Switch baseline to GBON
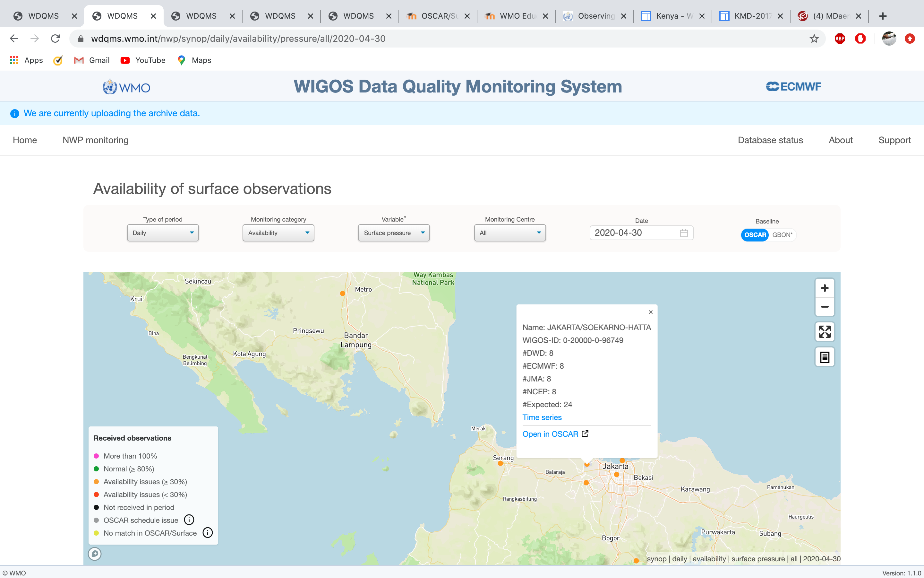Screen dimensions: 924x578 tap(782, 235)
